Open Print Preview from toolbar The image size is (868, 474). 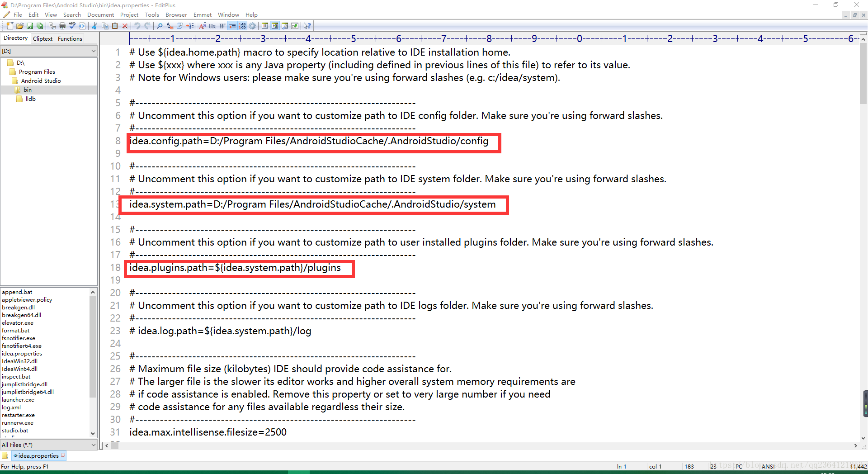tap(52, 26)
